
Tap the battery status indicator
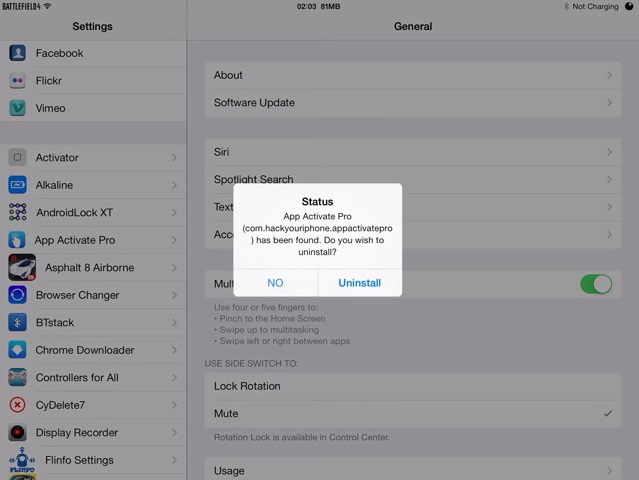[x=629, y=6]
